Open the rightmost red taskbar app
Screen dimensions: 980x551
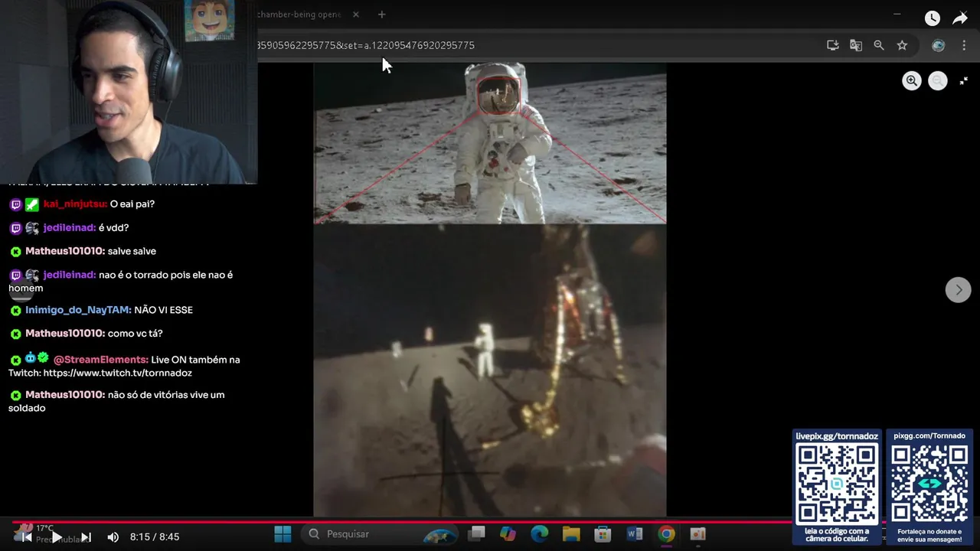697,534
